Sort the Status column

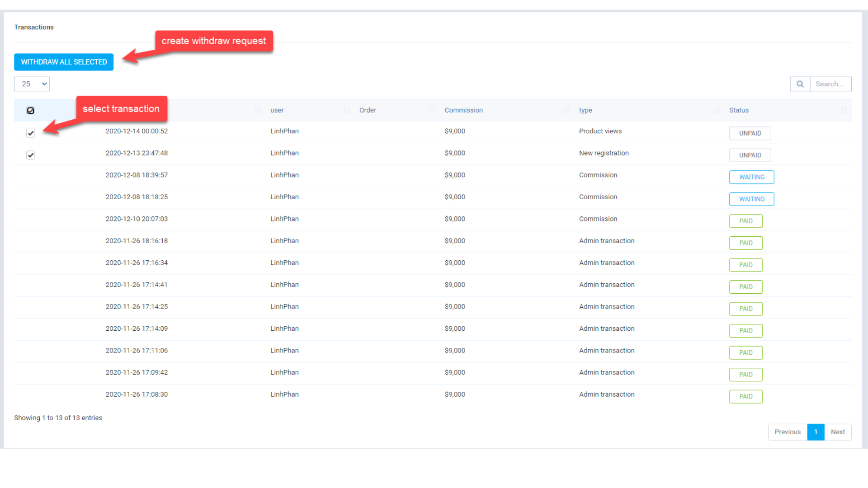tap(844, 110)
